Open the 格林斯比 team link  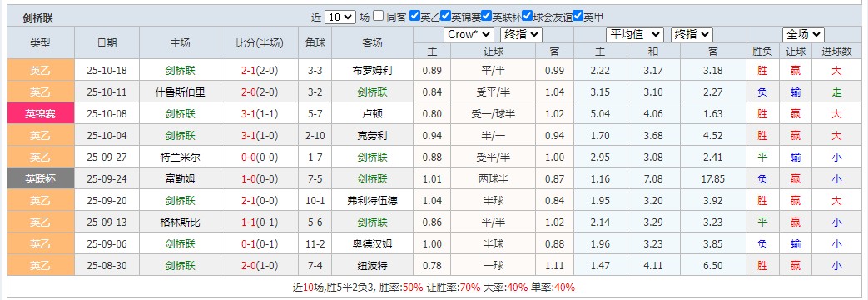click(x=180, y=222)
